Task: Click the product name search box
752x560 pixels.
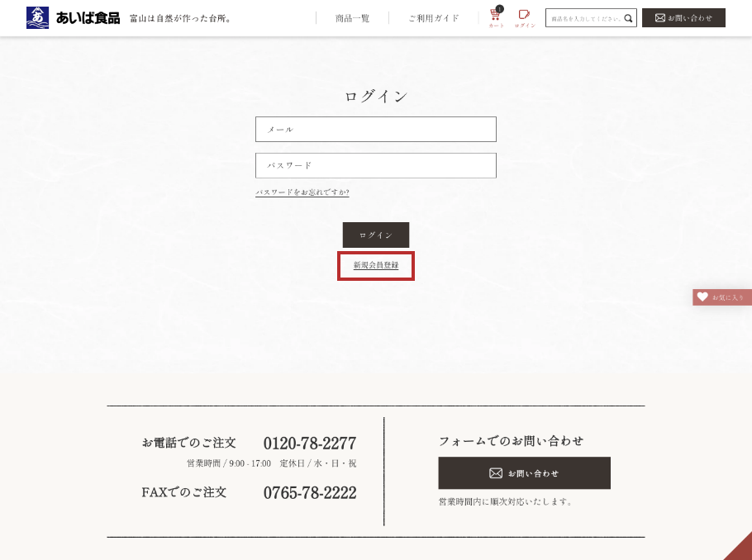Action: click(584, 18)
